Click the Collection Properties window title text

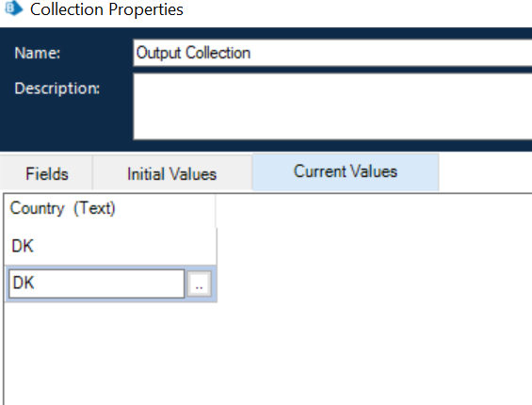(106, 9)
